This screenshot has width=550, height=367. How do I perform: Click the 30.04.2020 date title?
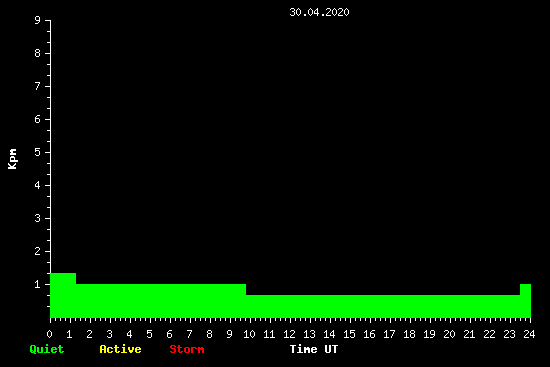(x=319, y=12)
